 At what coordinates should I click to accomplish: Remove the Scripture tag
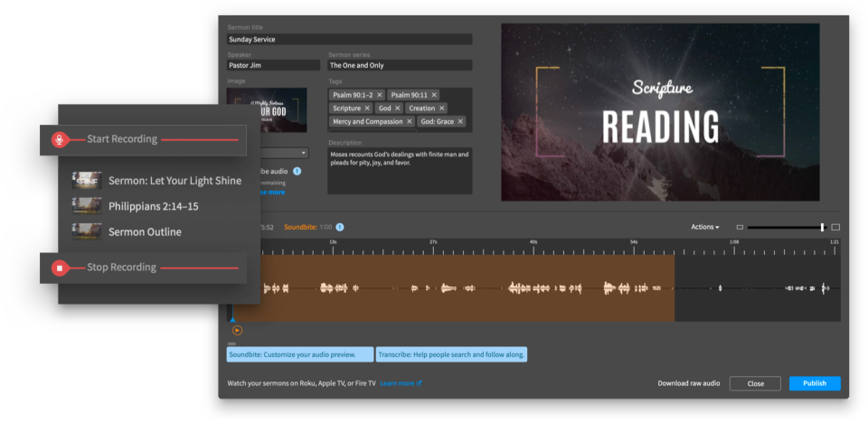pos(367,108)
